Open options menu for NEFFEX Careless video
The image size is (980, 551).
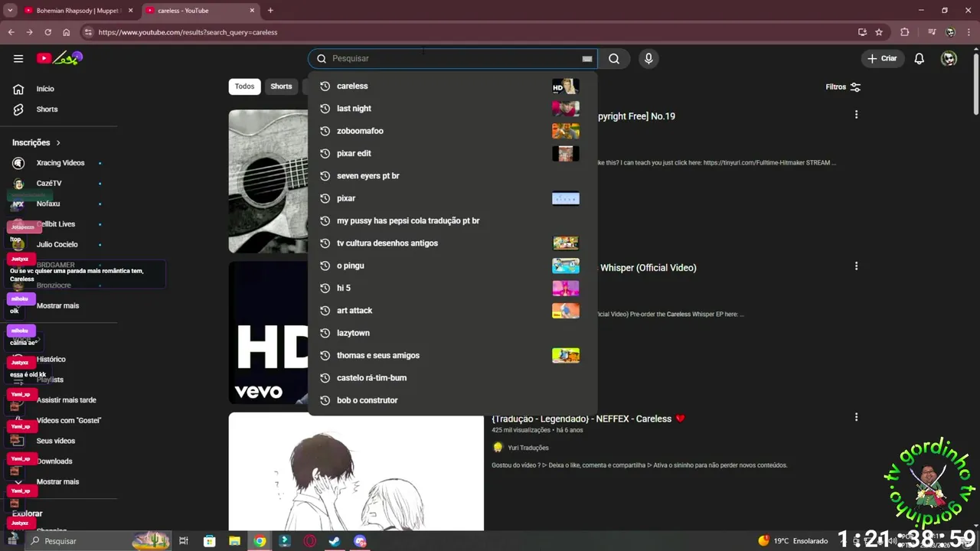856,417
